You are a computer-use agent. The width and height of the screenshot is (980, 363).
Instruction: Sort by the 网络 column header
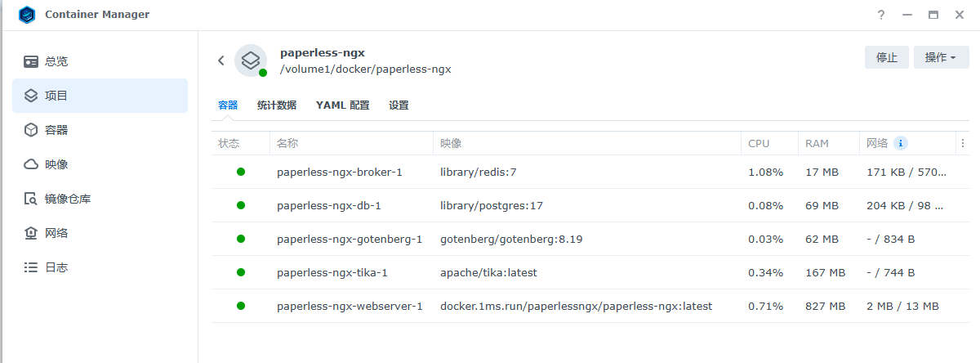907,143
